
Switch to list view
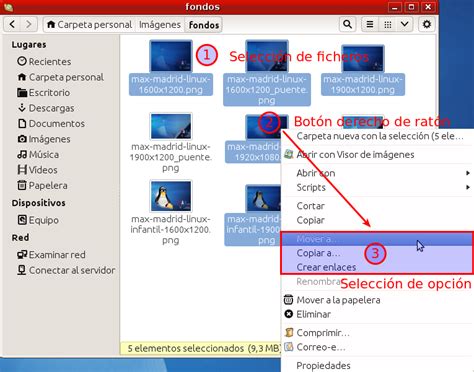[x=370, y=24]
